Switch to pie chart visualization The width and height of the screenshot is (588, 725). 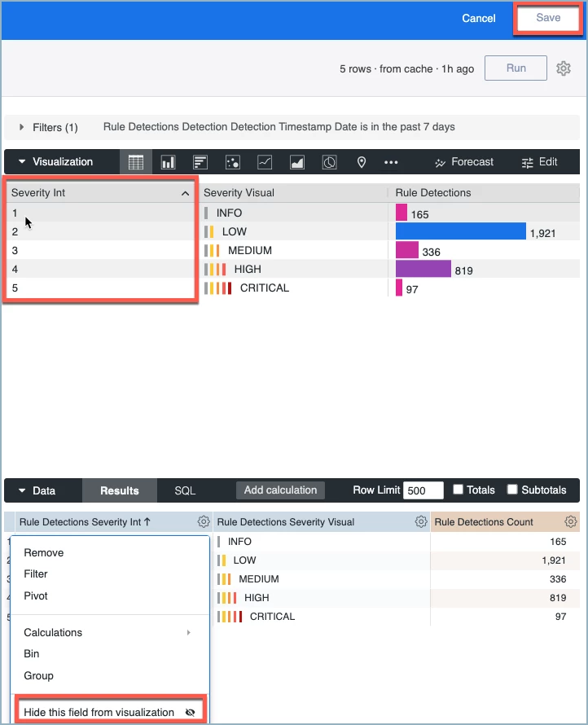point(329,162)
